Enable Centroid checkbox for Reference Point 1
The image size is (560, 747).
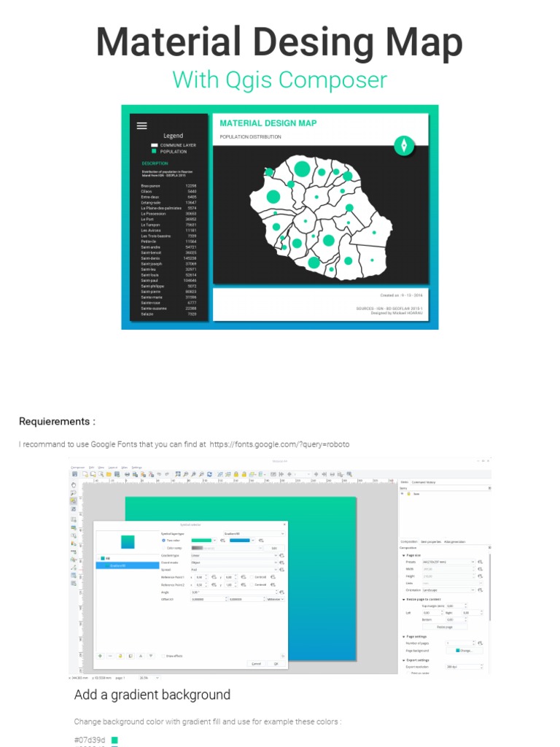tap(252, 577)
